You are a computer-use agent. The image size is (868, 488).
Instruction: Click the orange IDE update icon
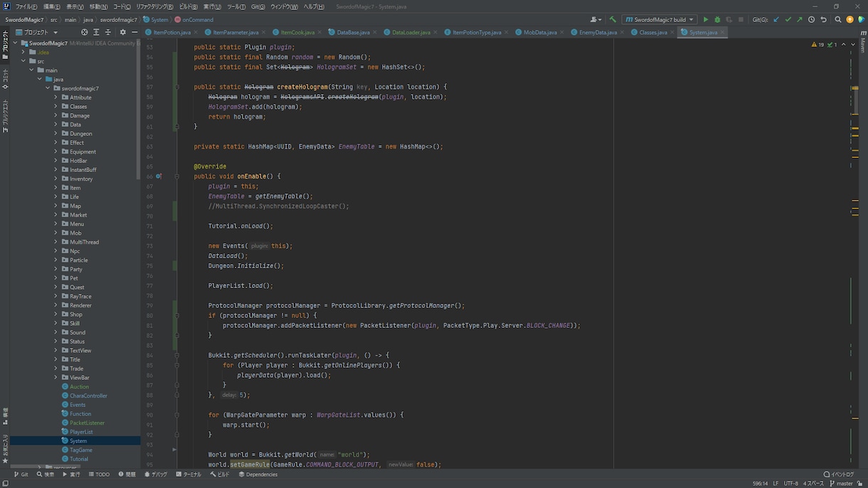click(850, 20)
